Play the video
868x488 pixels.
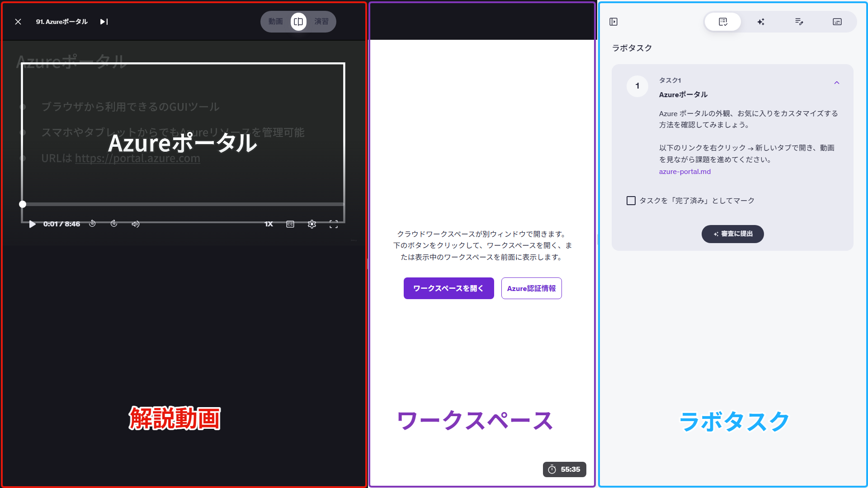click(x=32, y=224)
